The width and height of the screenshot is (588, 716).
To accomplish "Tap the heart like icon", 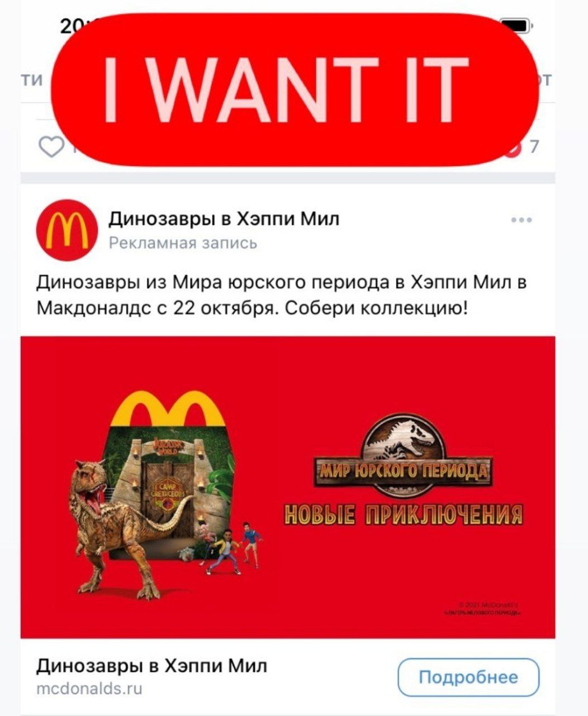I will (x=52, y=147).
